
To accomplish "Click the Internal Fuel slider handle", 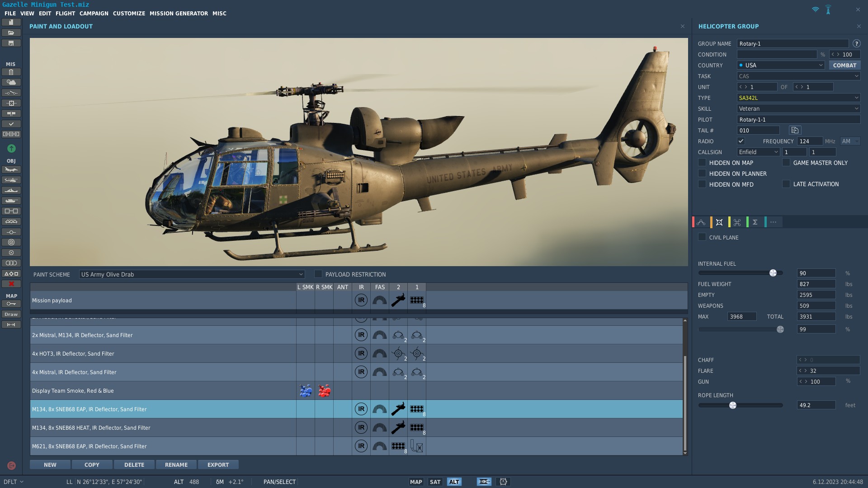I will [x=773, y=273].
